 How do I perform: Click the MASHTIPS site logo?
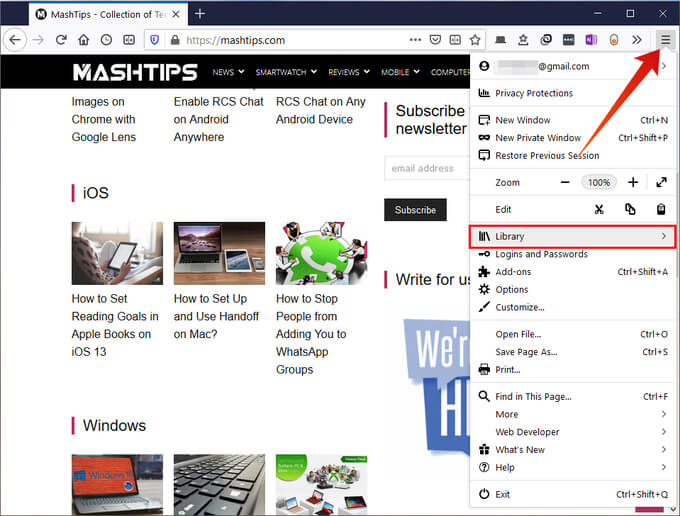click(x=135, y=72)
